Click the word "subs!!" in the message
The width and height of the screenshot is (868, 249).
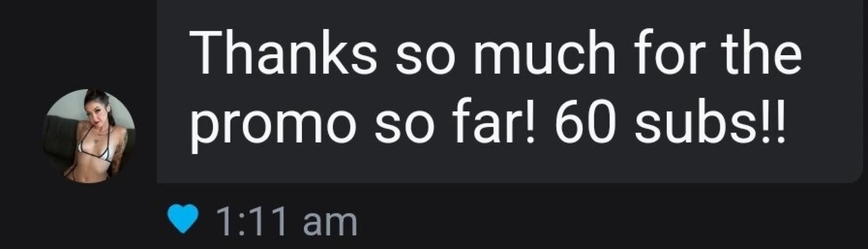(x=708, y=117)
